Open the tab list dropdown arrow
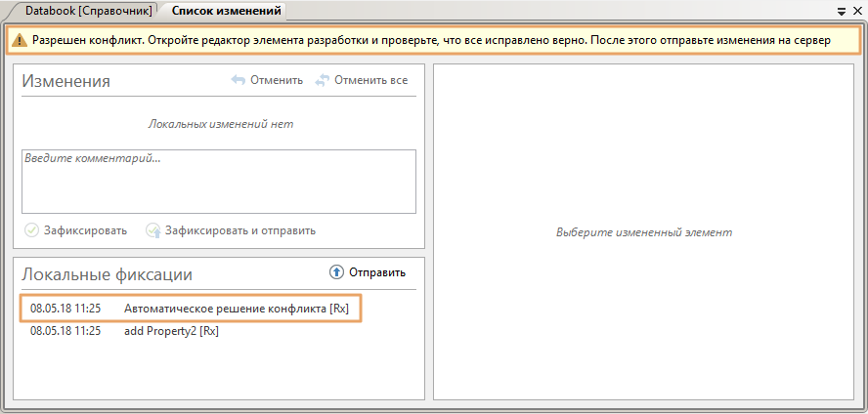 pyautogui.click(x=842, y=11)
